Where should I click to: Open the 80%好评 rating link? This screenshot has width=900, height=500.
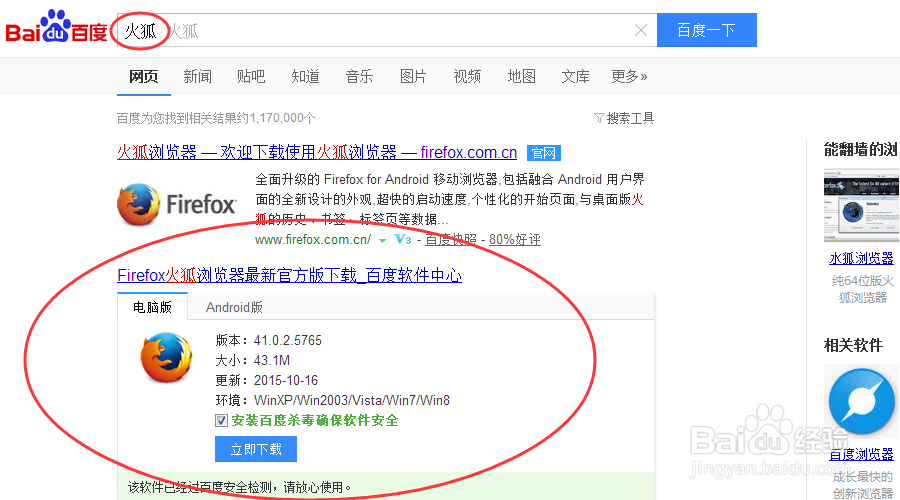[x=515, y=239]
